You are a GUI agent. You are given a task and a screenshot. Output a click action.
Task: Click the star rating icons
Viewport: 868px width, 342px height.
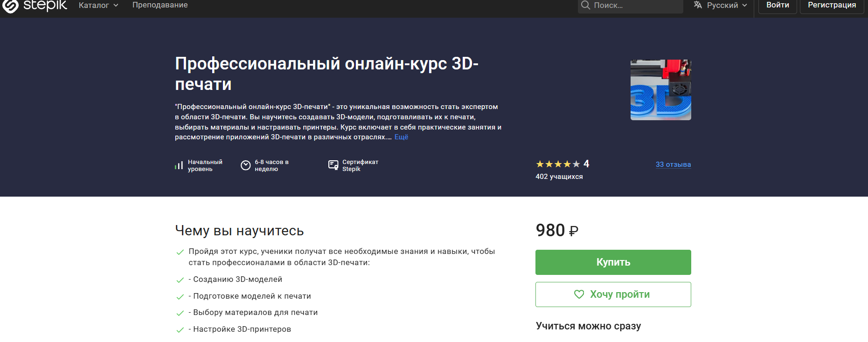point(558,164)
